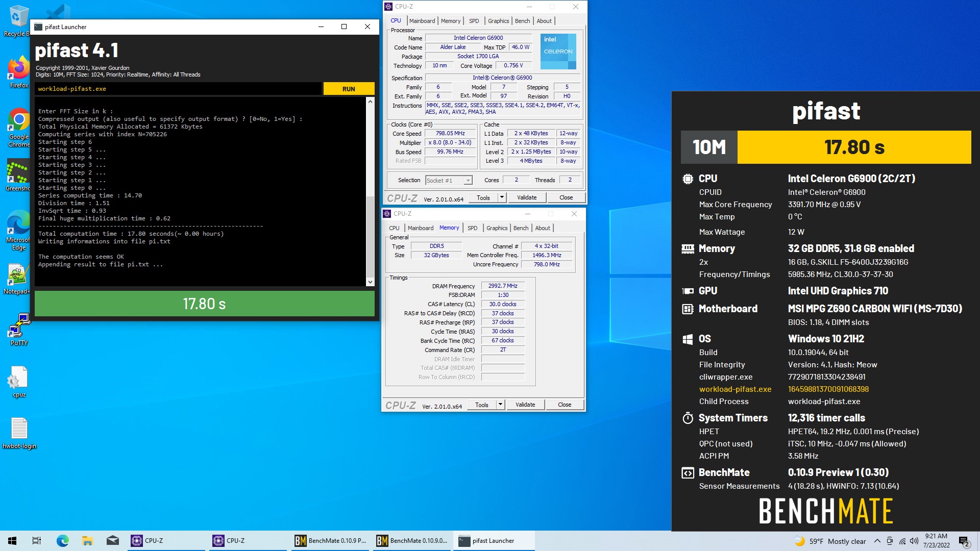Open Bench tab in bottom CPU-Z window
Screen dimensions: 980x551
[x=521, y=228]
